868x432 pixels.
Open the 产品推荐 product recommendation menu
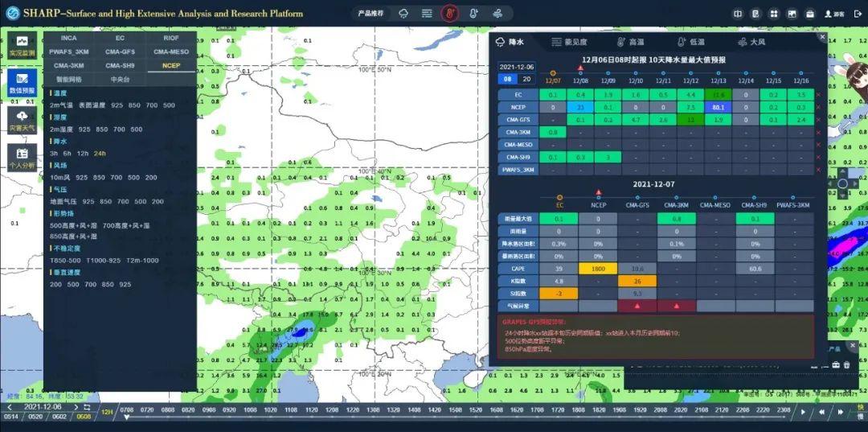(371, 14)
